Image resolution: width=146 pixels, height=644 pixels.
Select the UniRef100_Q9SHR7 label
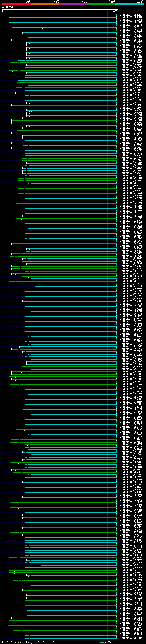click(131, 331)
